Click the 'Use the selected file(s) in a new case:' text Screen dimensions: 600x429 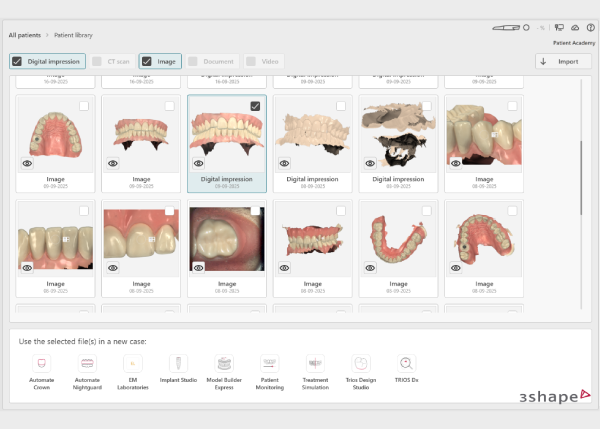(83, 341)
